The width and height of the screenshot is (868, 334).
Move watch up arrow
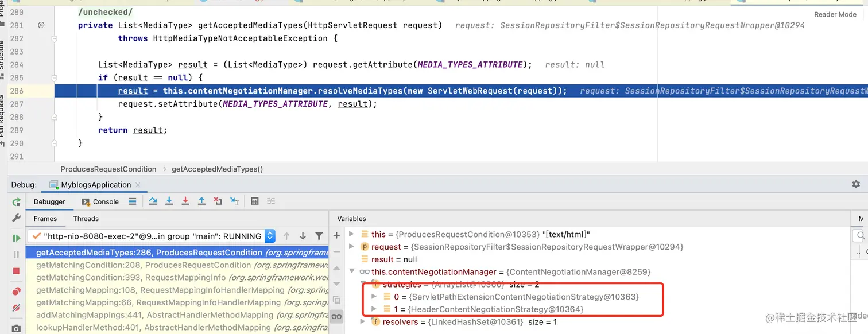point(336,268)
